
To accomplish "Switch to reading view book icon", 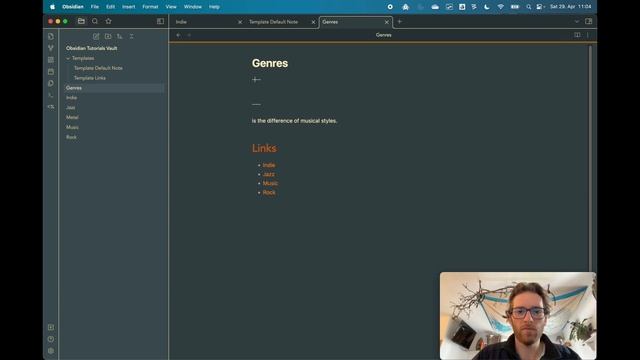I will pos(577,35).
